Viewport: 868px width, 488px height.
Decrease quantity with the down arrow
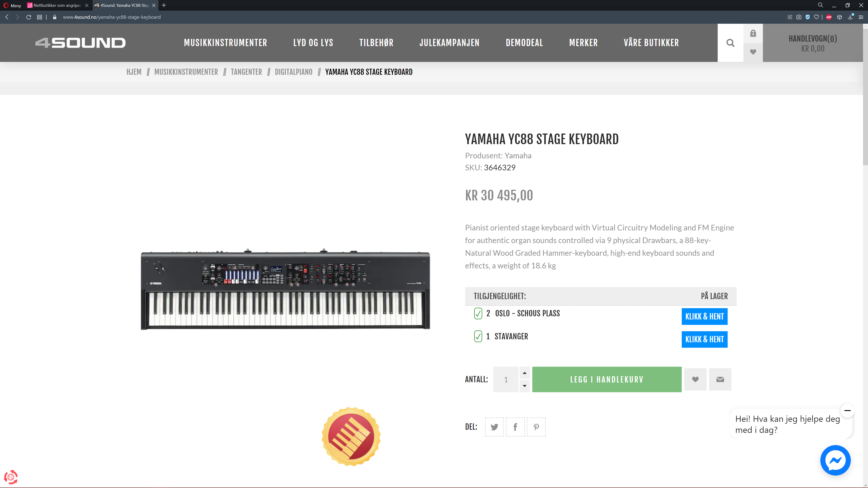524,386
